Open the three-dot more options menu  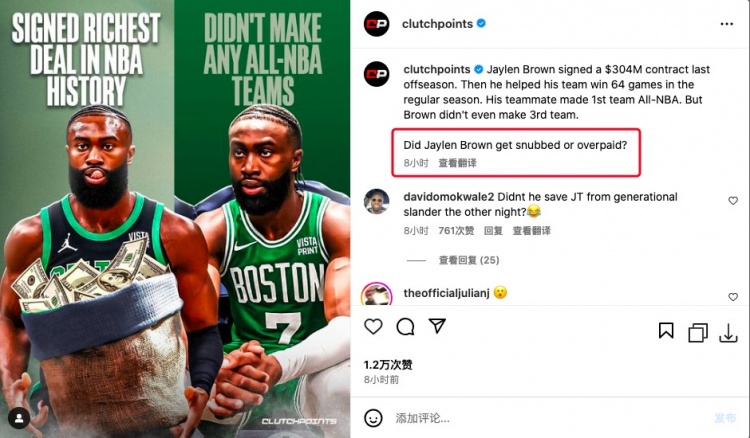[x=727, y=24]
